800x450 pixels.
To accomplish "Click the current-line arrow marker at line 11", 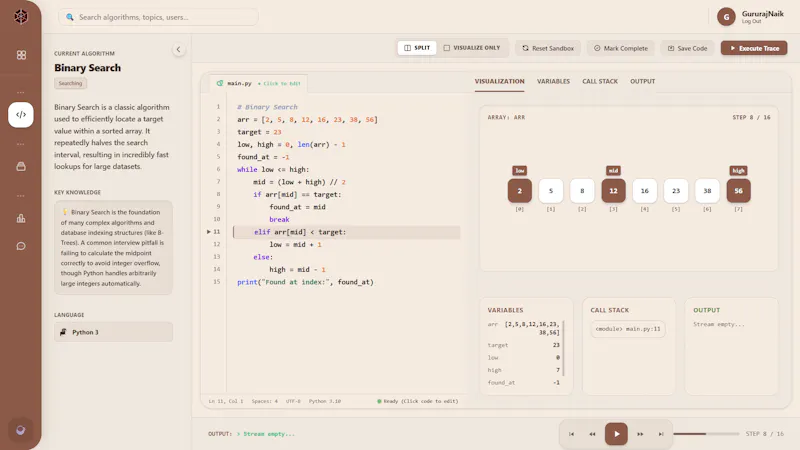I will point(209,232).
